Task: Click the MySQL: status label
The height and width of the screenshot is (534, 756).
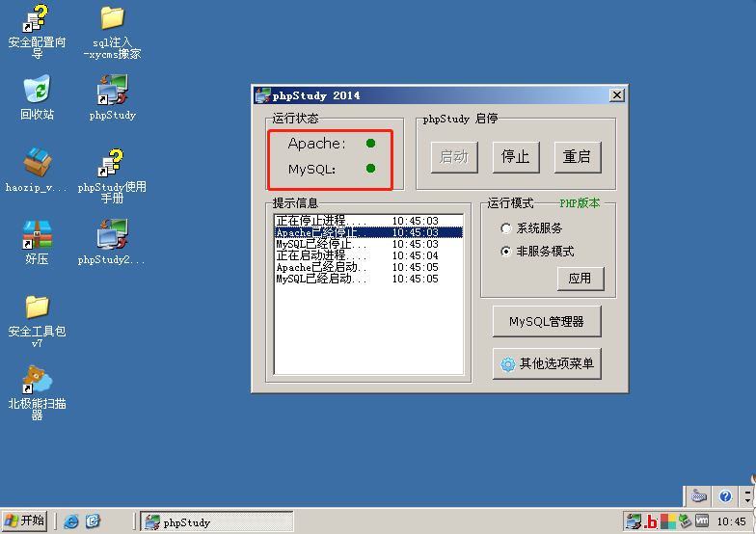Action: coord(312,170)
